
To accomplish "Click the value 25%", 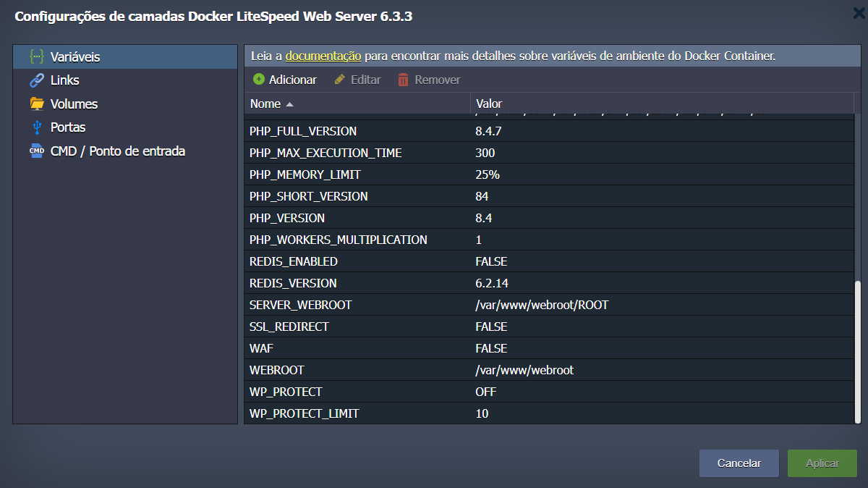I will [x=488, y=174].
